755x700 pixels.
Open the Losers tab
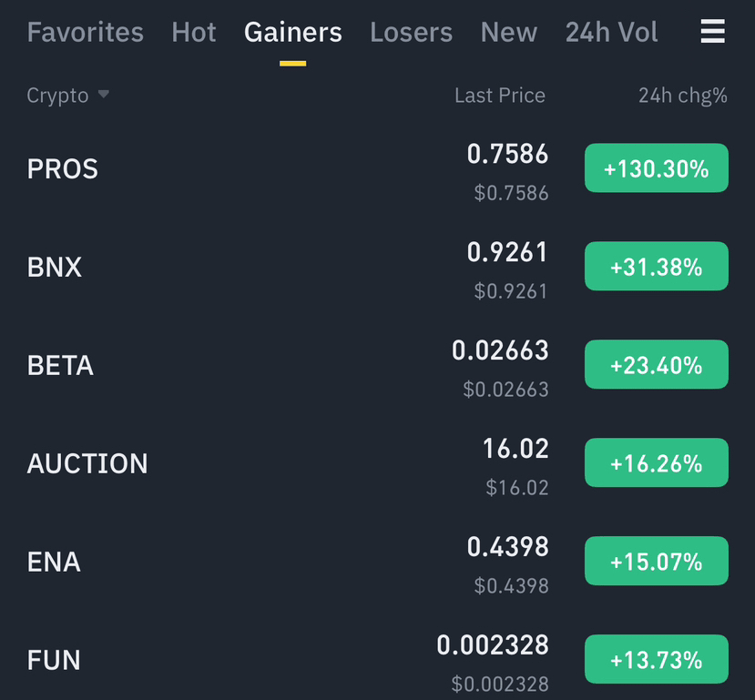tap(411, 33)
